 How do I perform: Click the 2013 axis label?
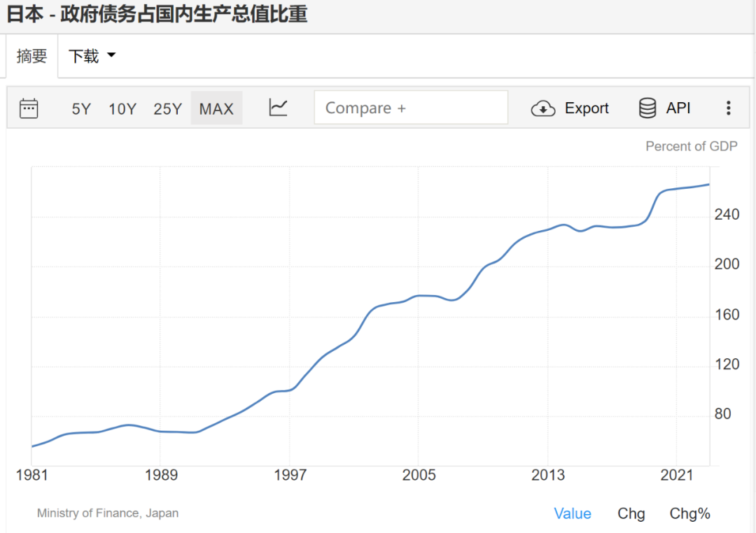548,475
